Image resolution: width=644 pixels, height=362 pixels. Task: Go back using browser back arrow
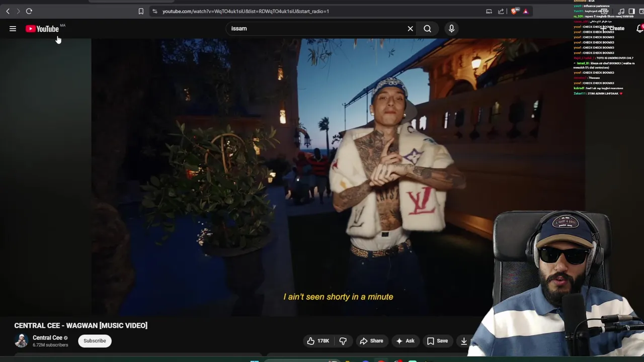tap(8, 11)
